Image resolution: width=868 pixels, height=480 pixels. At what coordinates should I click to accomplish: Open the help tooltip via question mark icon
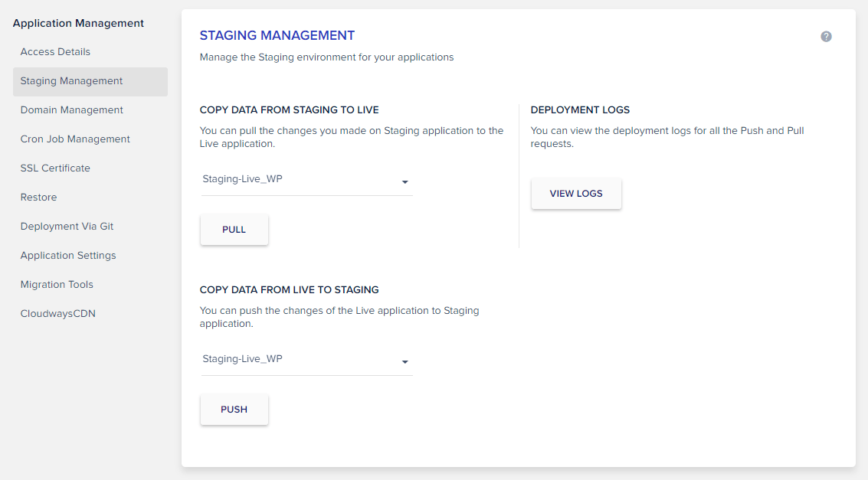pyautogui.click(x=826, y=36)
